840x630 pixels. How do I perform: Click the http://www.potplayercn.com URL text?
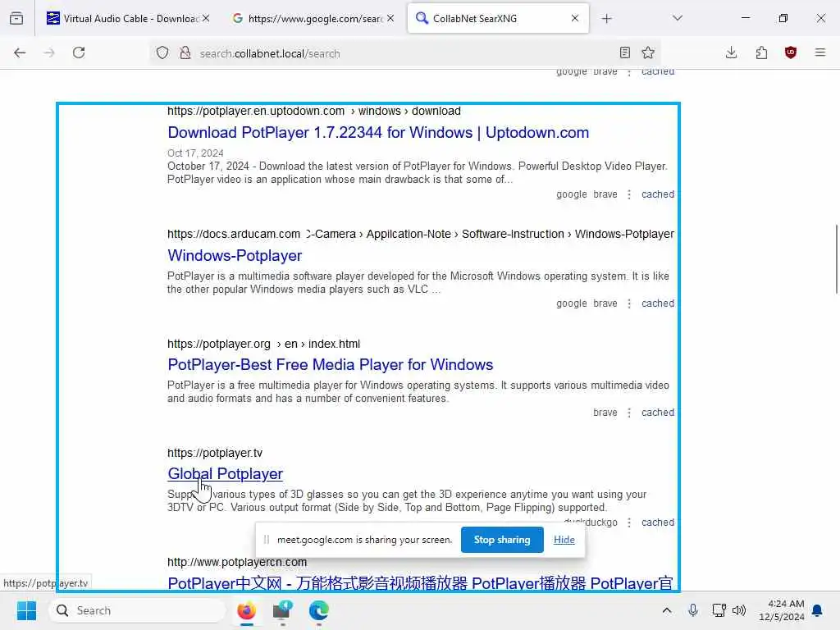(237, 563)
